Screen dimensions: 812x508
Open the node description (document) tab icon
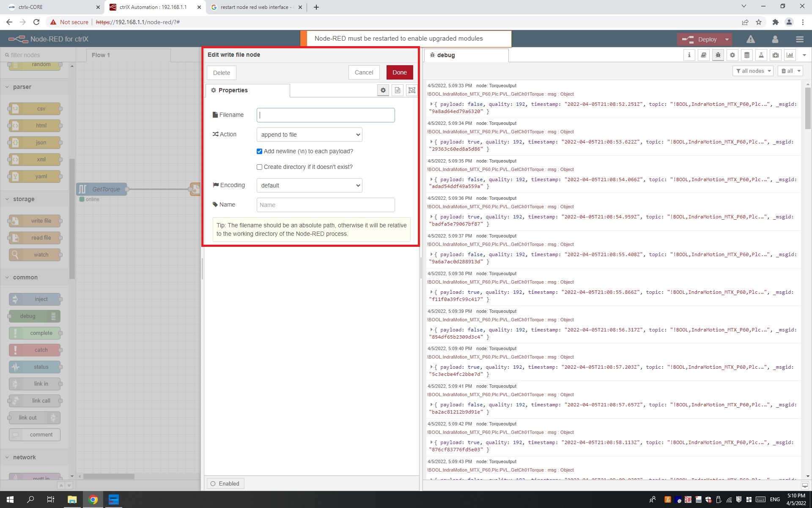coord(397,90)
